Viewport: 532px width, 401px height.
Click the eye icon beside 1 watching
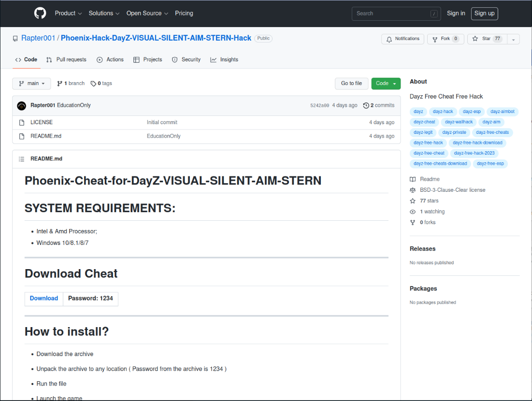[413, 212]
